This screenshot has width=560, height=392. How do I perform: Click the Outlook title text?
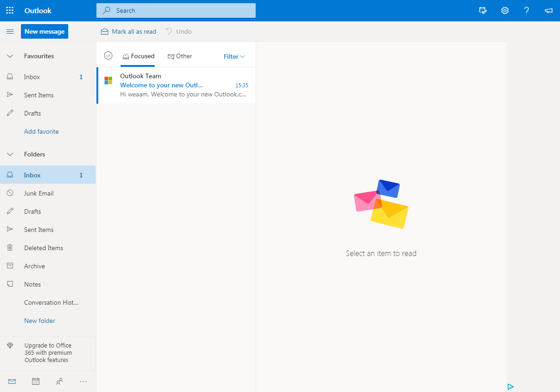point(38,10)
